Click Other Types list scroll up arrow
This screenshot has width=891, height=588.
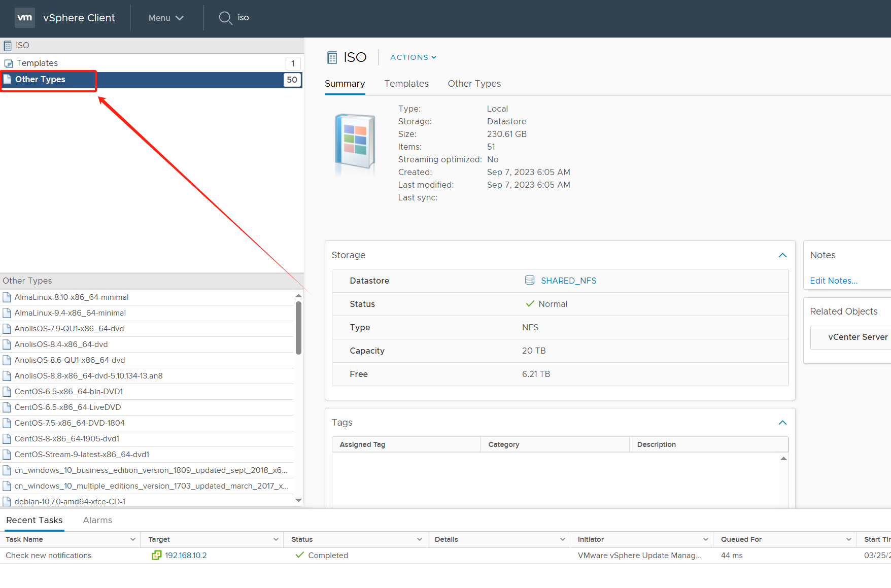[298, 295]
